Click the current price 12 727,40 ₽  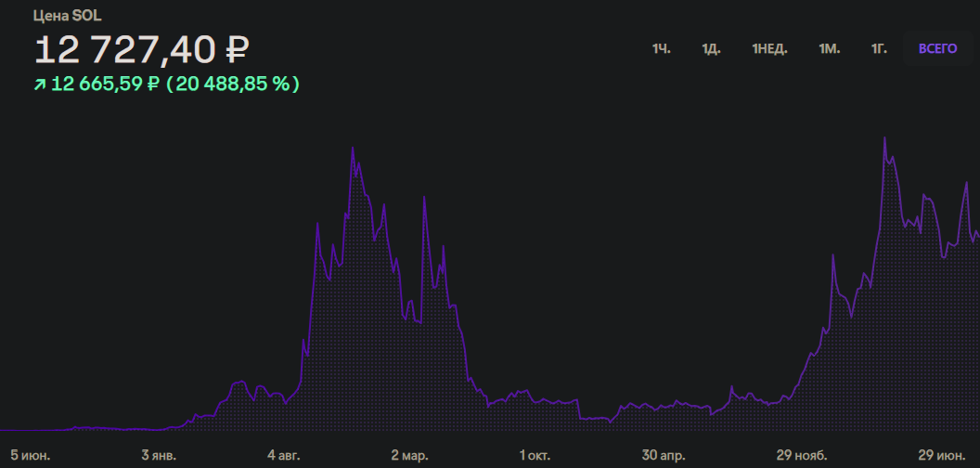tap(142, 50)
